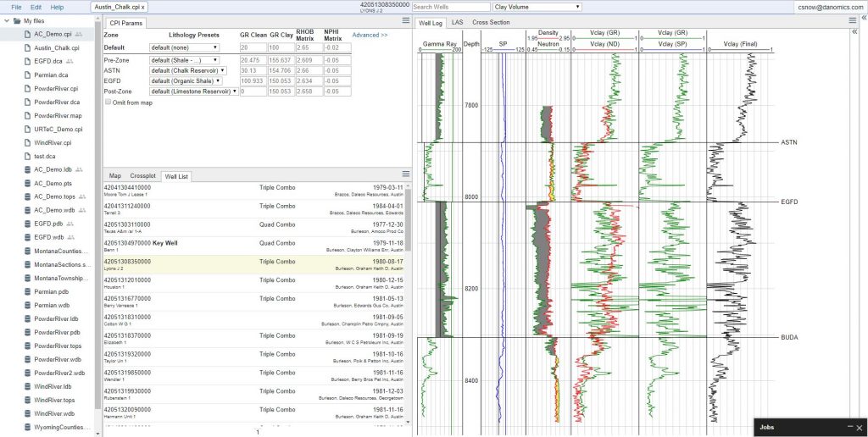Switch to the Cross Section tab
The width and height of the screenshot is (868, 437).
tap(491, 23)
